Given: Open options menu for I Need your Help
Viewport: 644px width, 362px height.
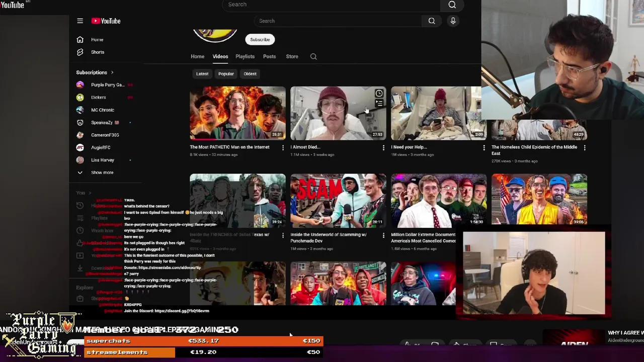Looking at the screenshot, I should click(x=484, y=148).
